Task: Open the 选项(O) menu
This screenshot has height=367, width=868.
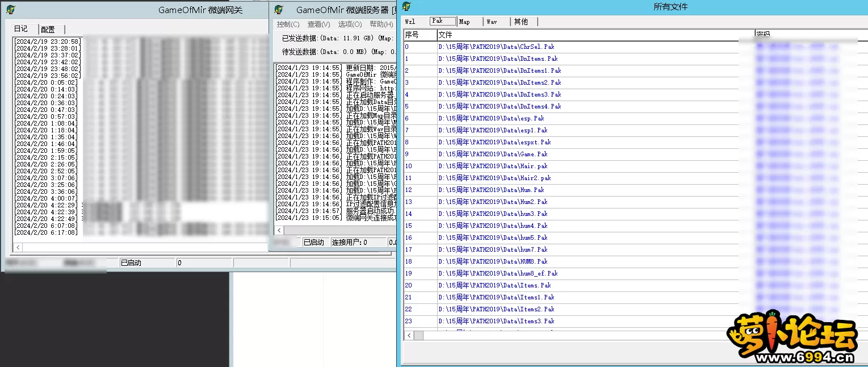Action: pos(350,24)
